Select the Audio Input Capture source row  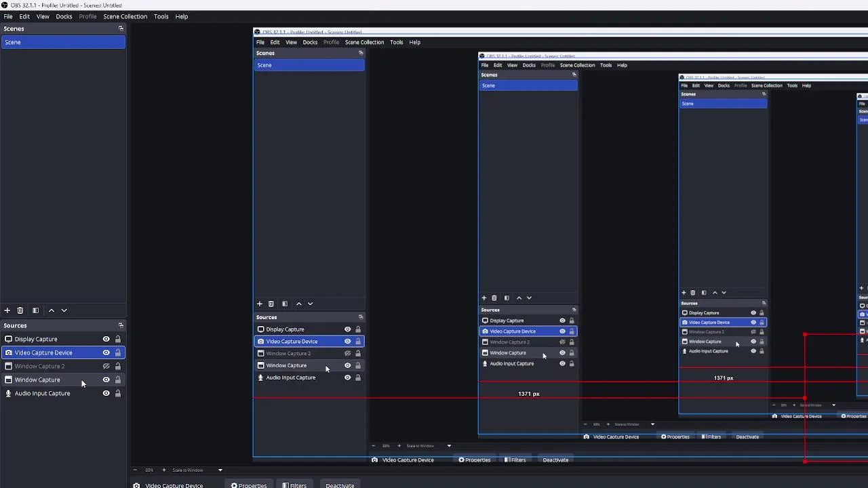tap(63, 393)
